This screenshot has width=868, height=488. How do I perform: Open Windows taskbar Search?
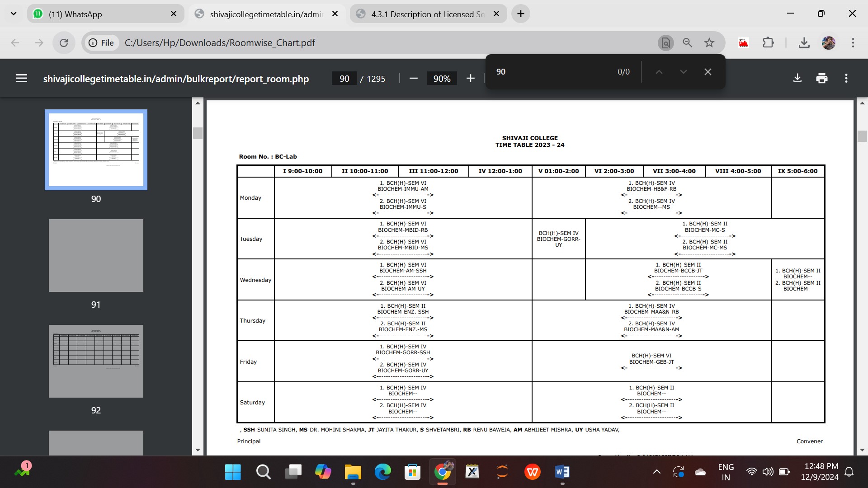click(263, 472)
